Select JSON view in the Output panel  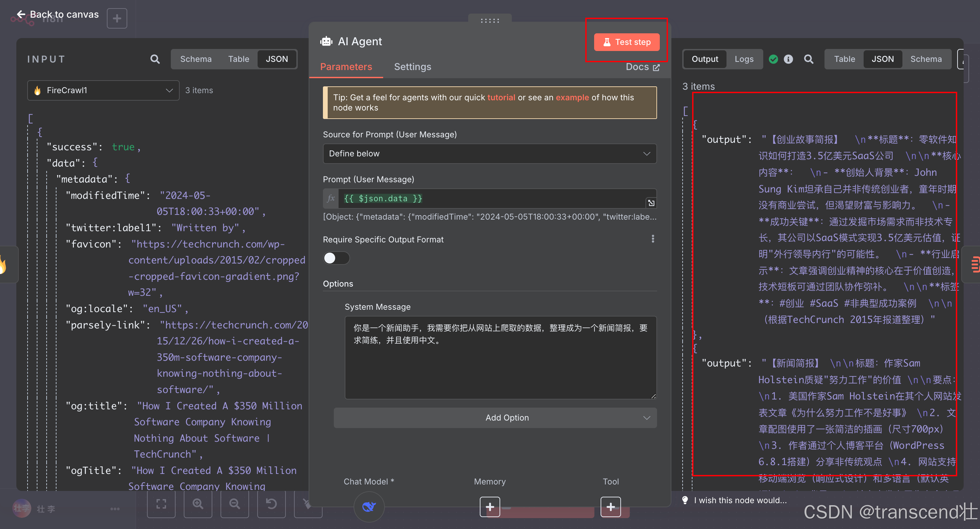883,59
